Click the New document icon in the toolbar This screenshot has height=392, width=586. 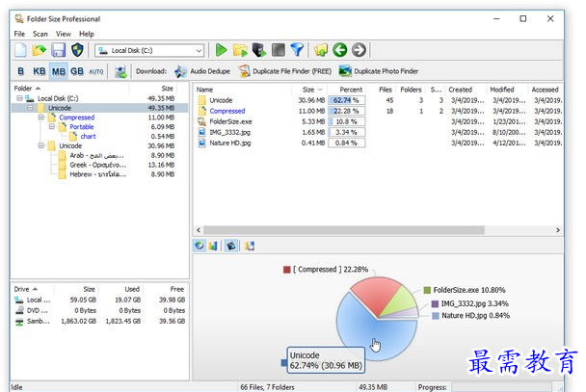point(20,50)
